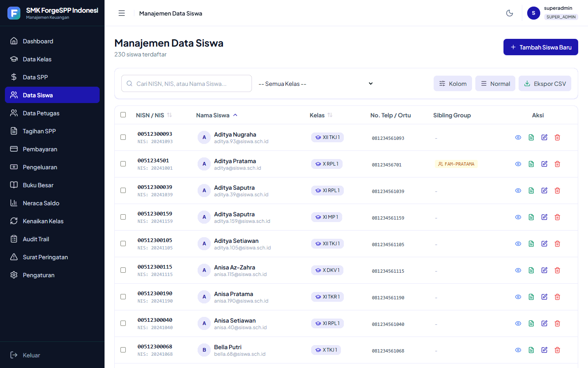Open document icon for Anisa Az-Zahra
The height and width of the screenshot is (368, 588).
531,270
